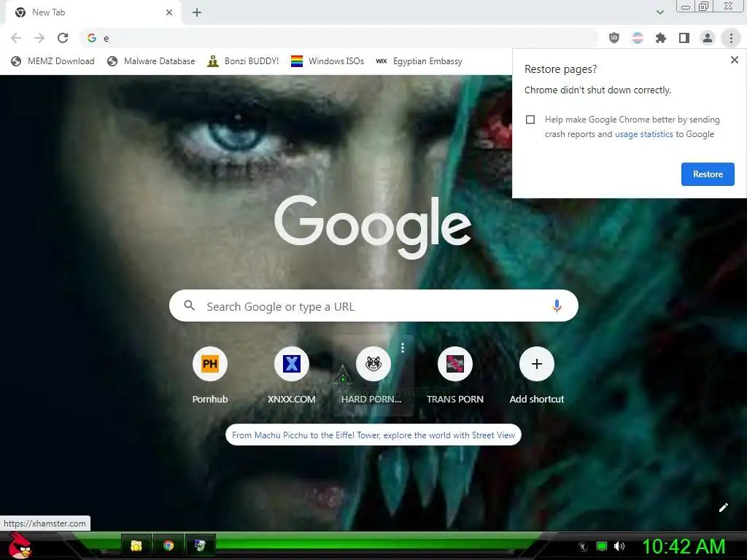Open a new tab with plus button

[x=197, y=12]
